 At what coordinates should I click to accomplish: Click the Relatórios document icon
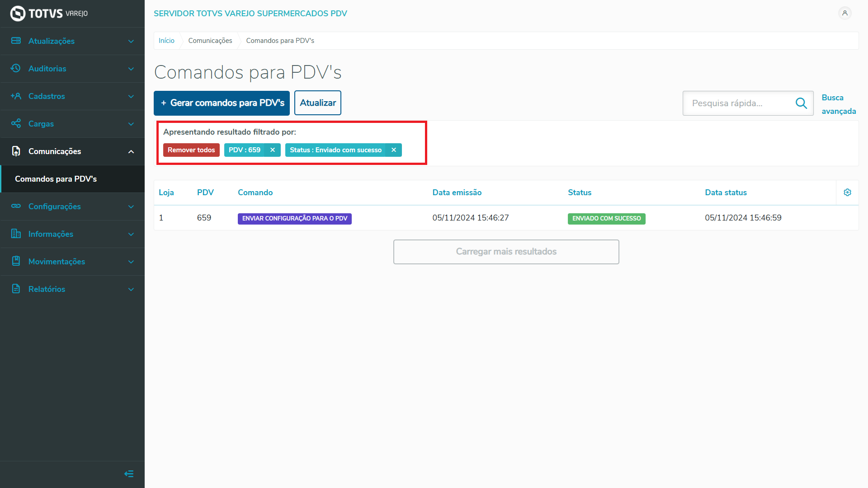click(x=16, y=289)
